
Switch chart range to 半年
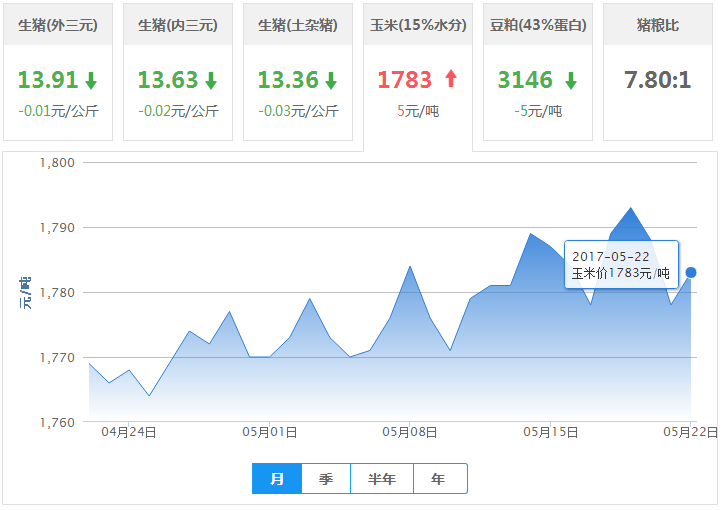[382, 479]
